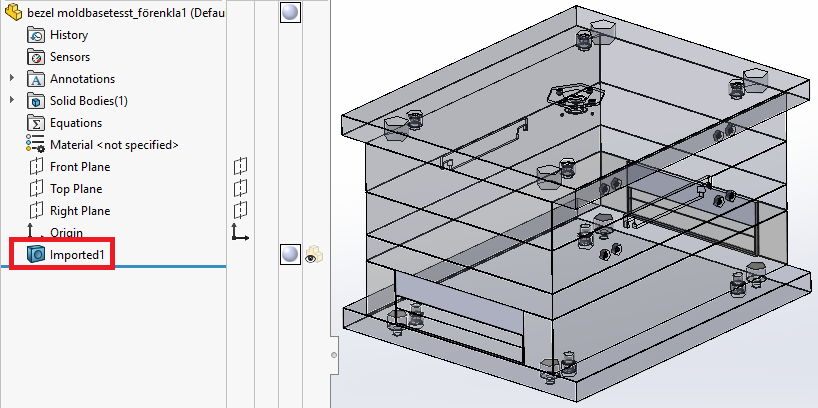Select the Right Plane tree item
The width and height of the screenshot is (818, 408).
coord(80,211)
